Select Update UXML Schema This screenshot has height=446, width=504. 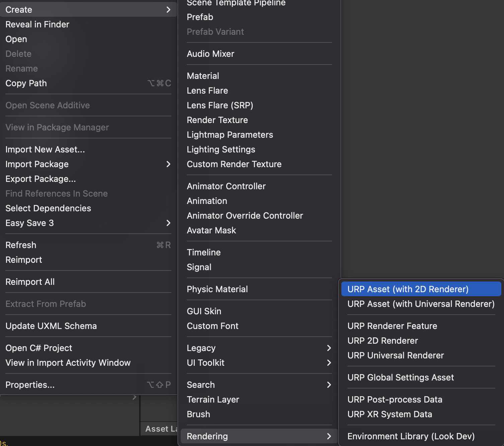coord(51,326)
